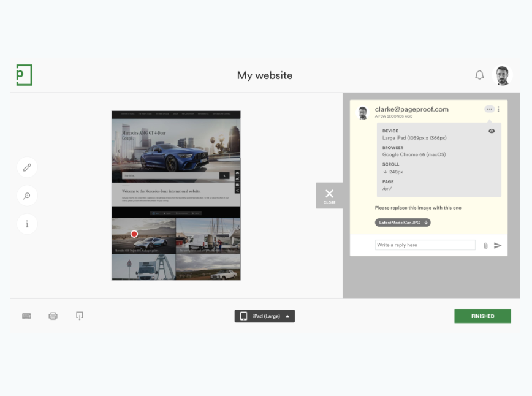Open the vertical three-dot comment menu
The height and width of the screenshot is (396, 532).
pyautogui.click(x=498, y=109)
